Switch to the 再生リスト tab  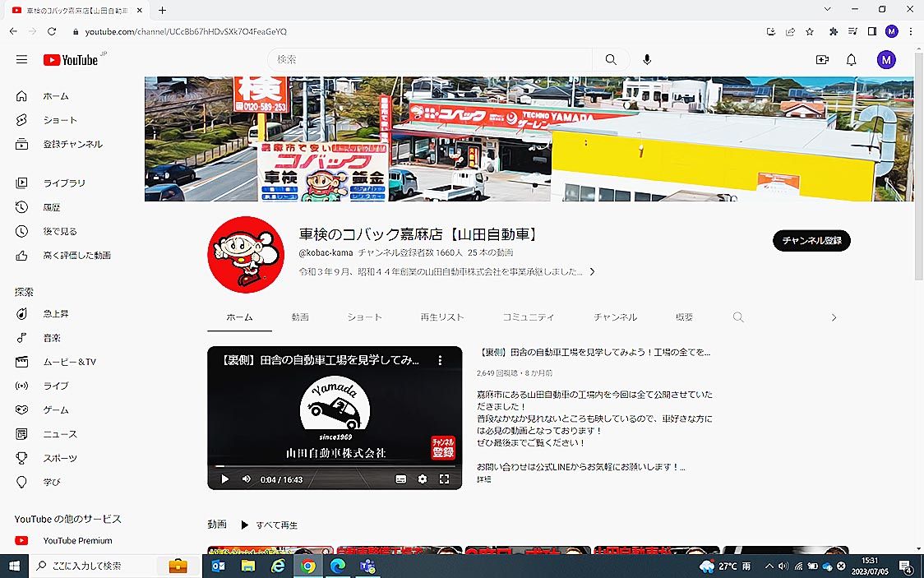pyautogui.click(x=442, y=317)
